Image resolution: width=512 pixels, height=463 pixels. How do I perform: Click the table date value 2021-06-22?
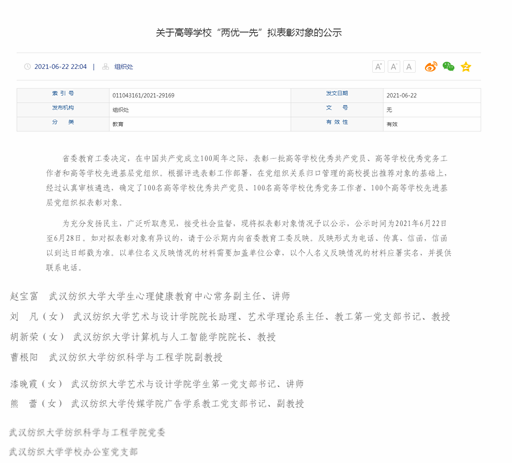401,96
